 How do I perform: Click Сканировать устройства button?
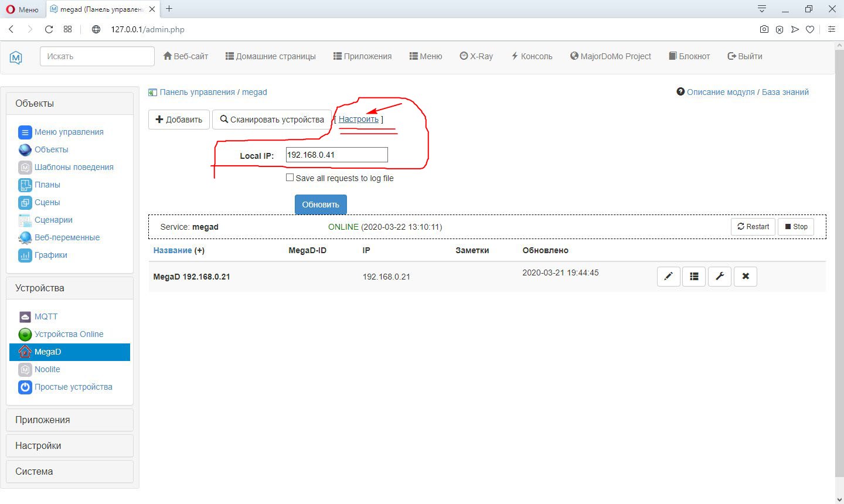tap(272, 120)
